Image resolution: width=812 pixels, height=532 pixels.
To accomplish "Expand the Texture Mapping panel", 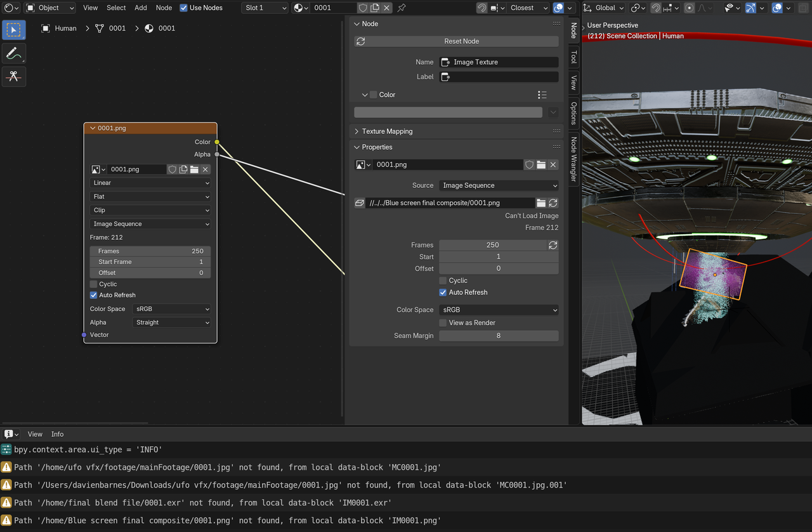I will 387,131.
